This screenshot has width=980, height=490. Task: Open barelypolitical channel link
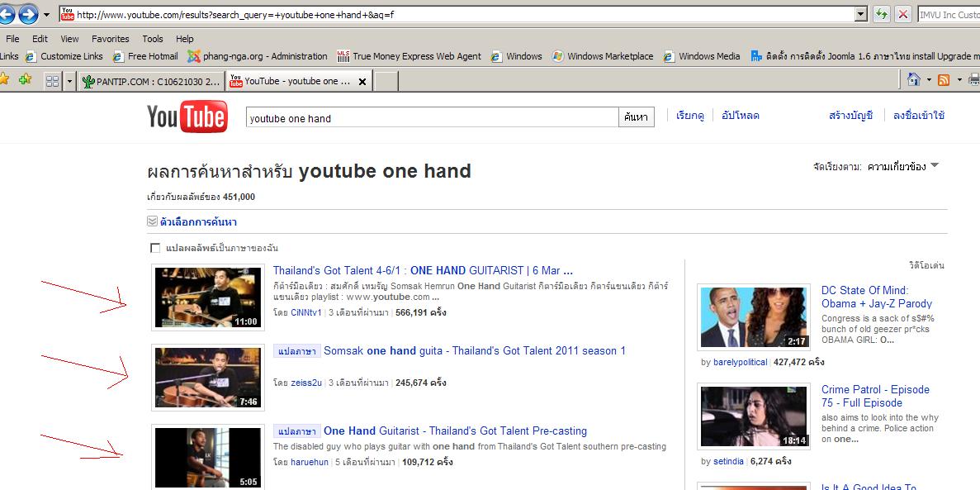tap(740, 363)
